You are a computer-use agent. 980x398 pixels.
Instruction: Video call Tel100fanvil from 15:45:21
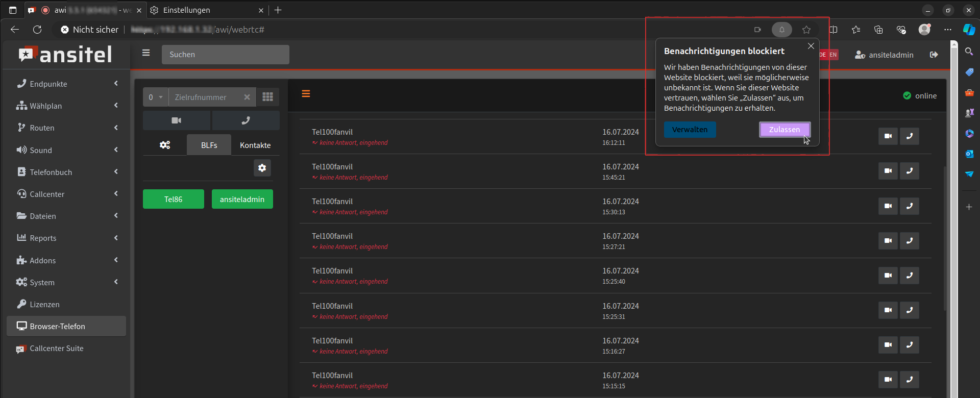tap(888, 171)
